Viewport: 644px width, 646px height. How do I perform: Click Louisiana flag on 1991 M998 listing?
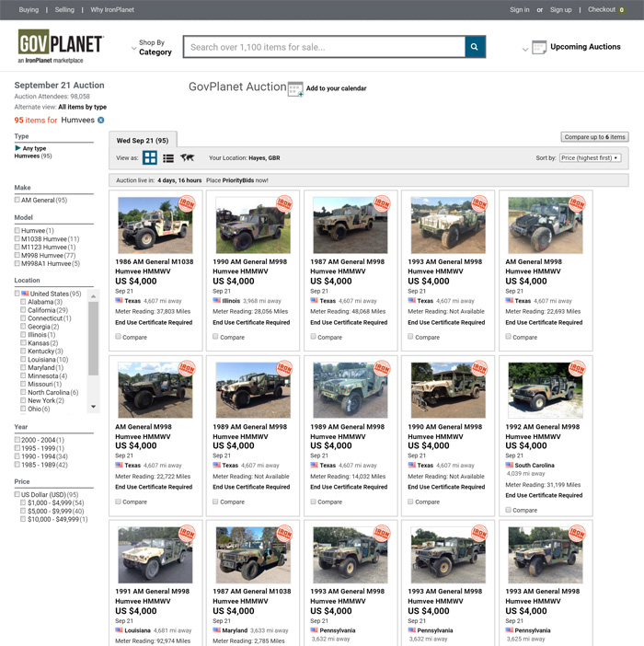click(x=119, y=630)
